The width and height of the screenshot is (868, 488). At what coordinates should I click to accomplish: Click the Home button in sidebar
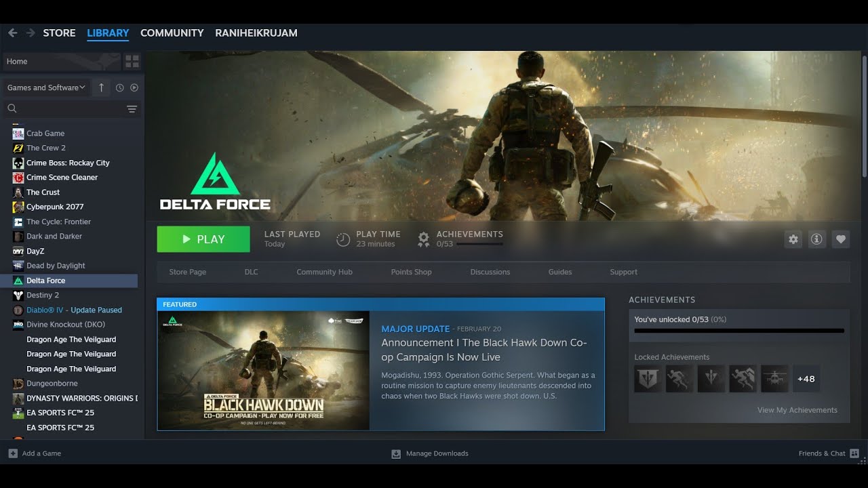[62, 62]
